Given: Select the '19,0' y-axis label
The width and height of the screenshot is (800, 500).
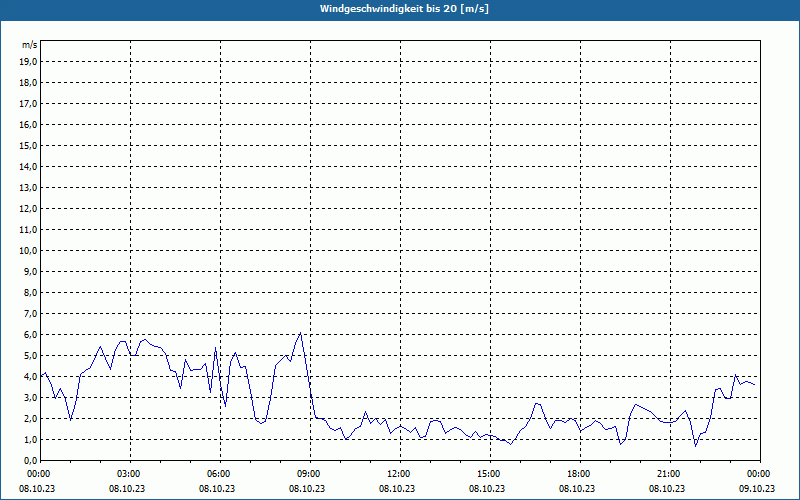Looking at the screenshot, I should tap(28, 62).
